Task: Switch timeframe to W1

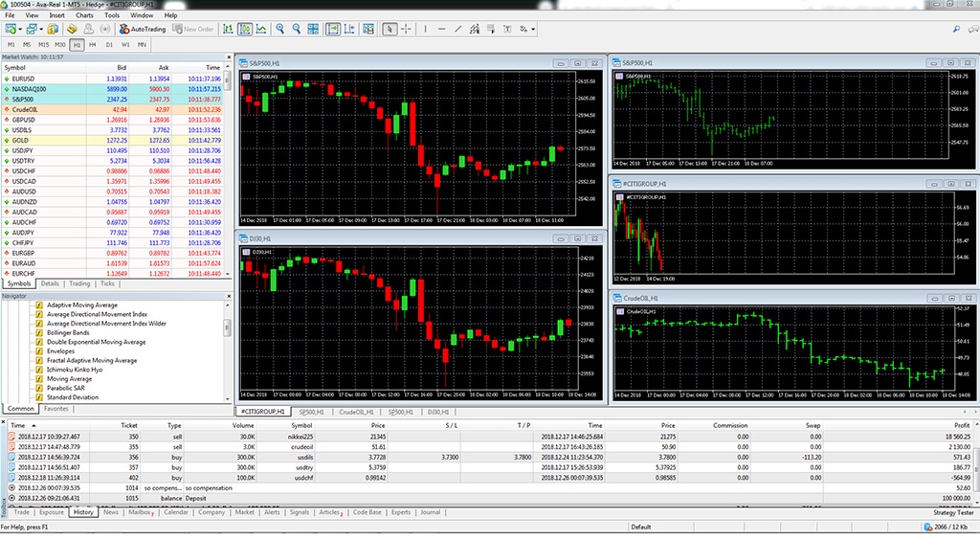Action: pyautogui.click(x=125, y=45)
